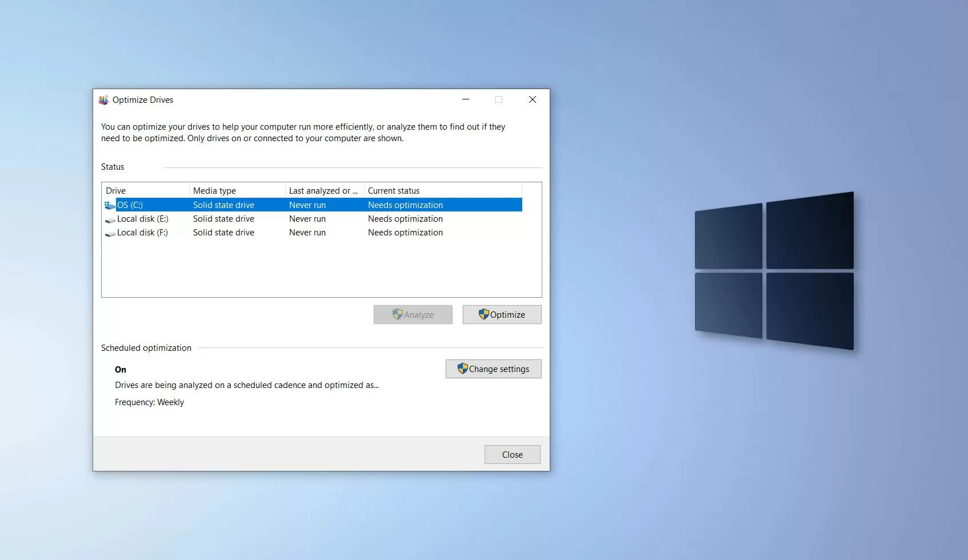Click the Local disk (E:) drive icon
The width and height of the screenshot is (968, 560).
[x=110, y=219]
